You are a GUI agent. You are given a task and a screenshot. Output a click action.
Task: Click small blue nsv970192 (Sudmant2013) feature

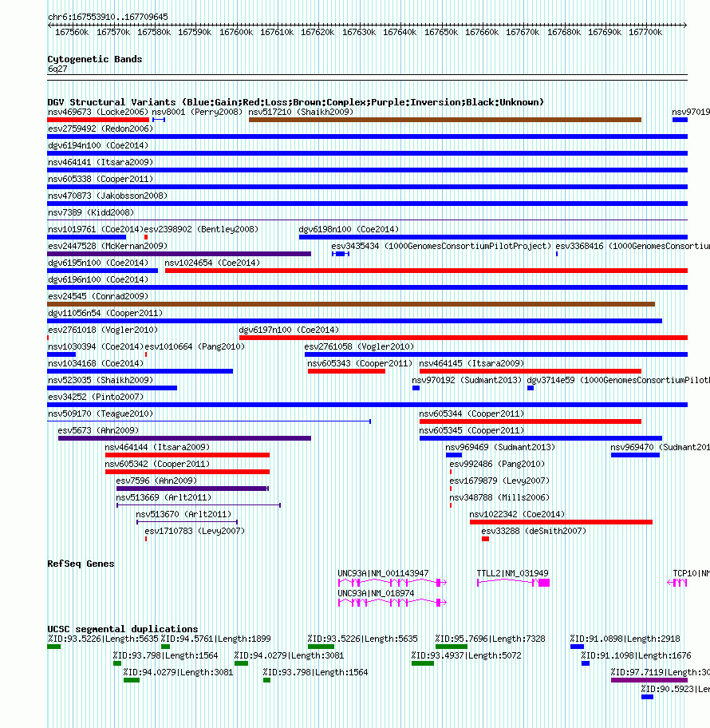(x=416, y=388)
